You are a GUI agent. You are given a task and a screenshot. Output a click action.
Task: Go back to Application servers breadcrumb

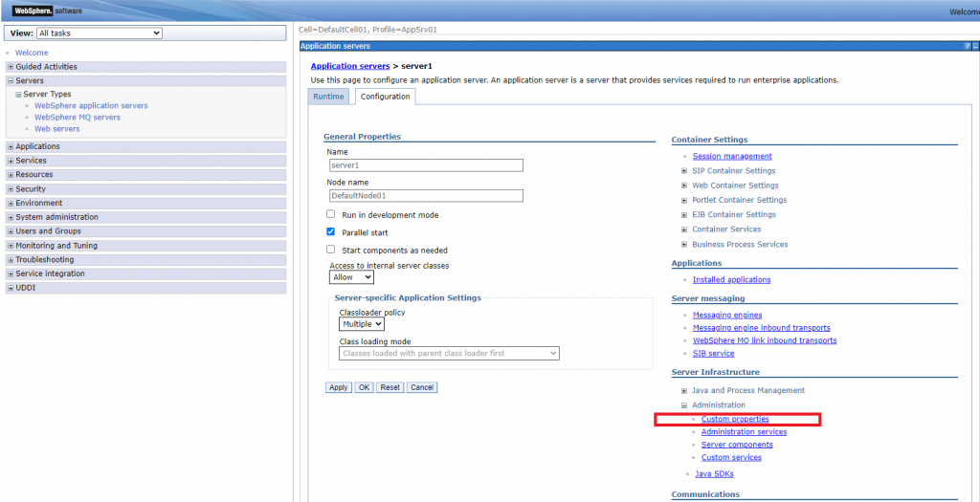point(350,66)
